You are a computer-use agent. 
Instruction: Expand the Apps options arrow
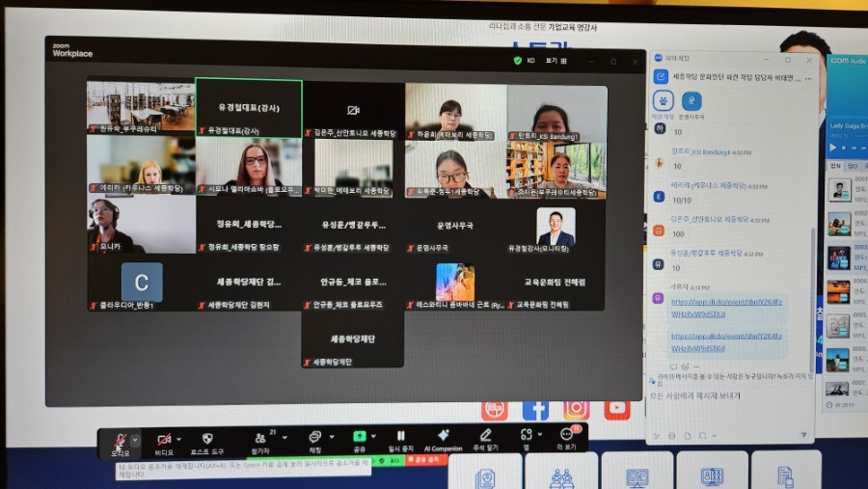(x=540, y=434)
